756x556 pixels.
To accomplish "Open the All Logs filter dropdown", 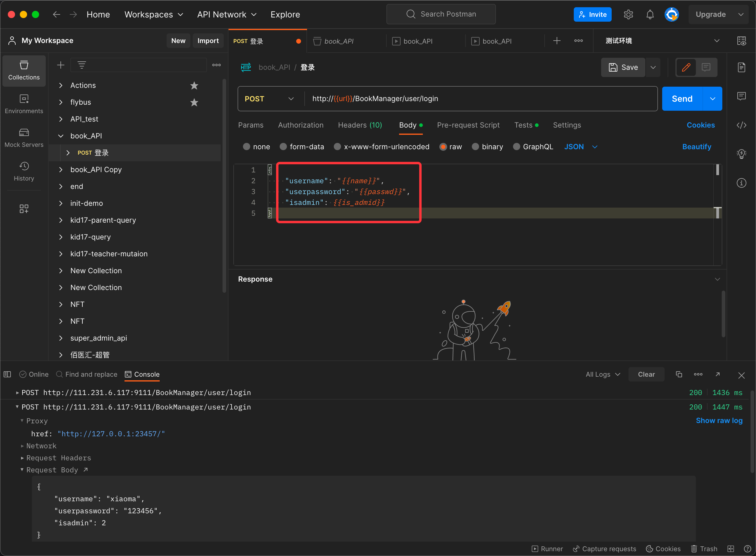I will pos(603,374).
